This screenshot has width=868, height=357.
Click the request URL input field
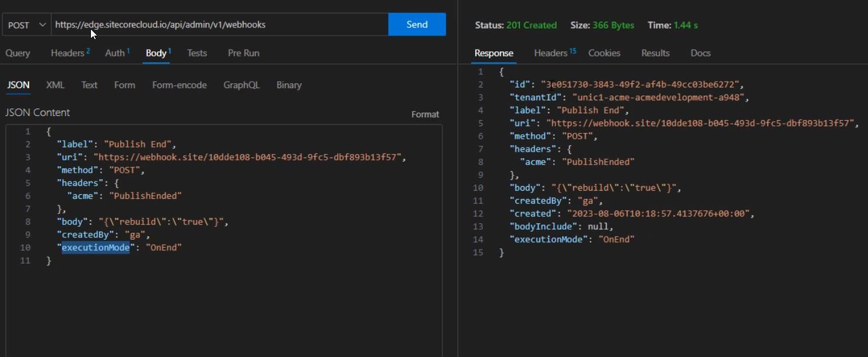tap(220, 24)
